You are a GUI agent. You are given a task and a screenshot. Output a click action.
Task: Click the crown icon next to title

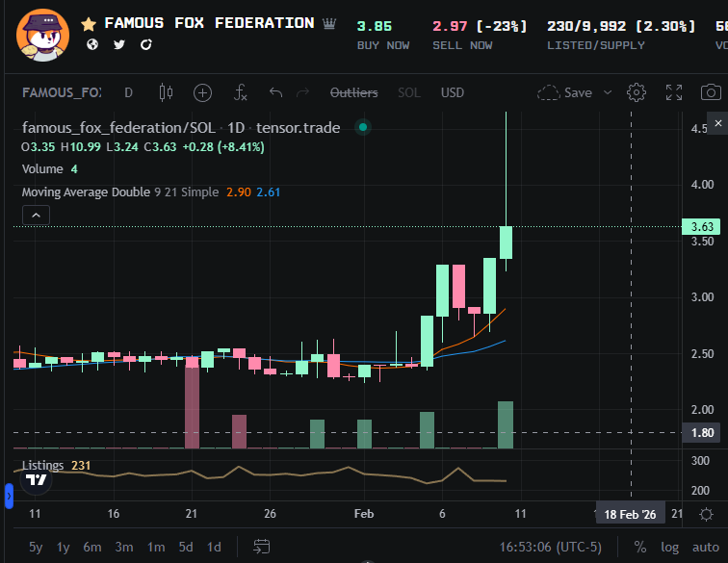tap(329, 23)
